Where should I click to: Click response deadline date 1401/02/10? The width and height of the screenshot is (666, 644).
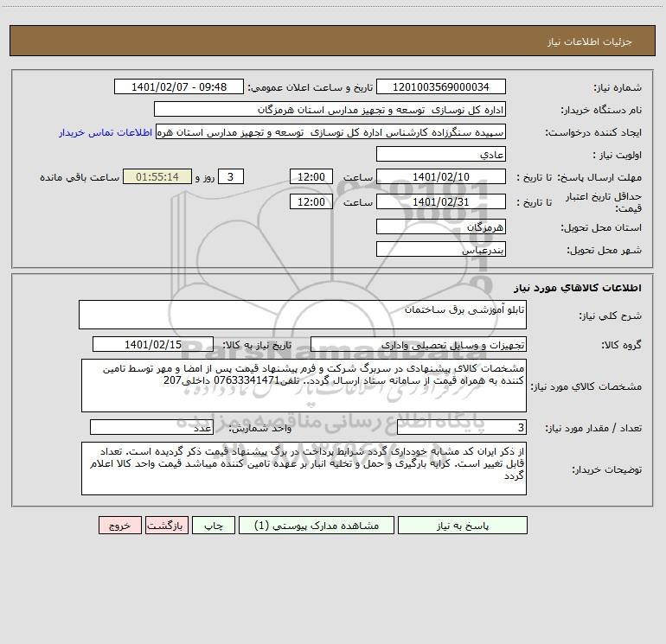tap(441, 176)
